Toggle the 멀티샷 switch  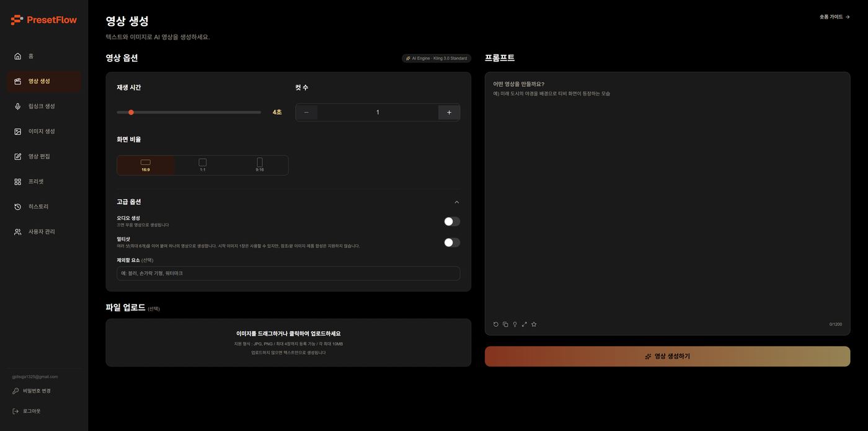pyautogui.click(x=452, y=242)
